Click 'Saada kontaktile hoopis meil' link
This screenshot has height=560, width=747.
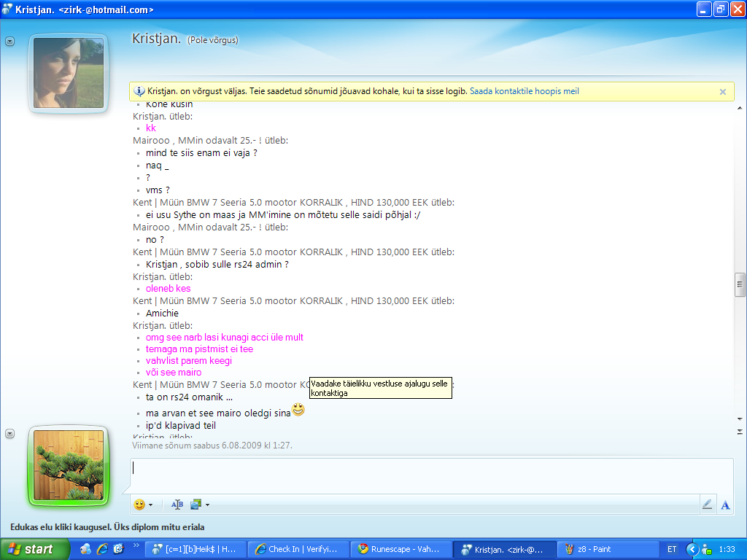[524, 92]
